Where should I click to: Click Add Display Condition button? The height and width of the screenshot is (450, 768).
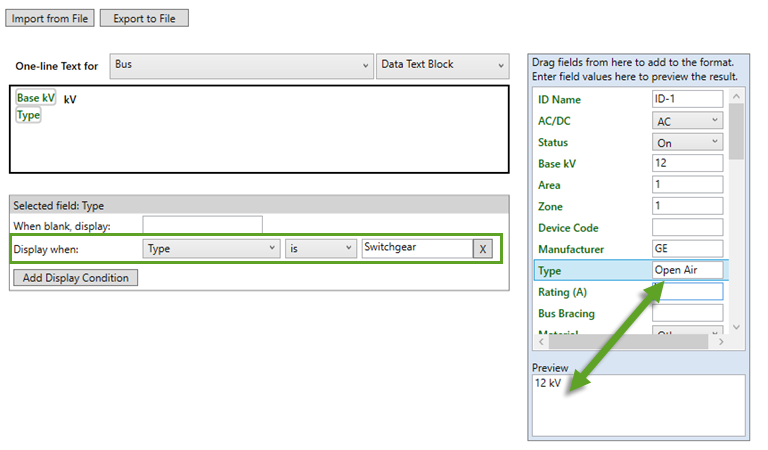[76, 277]
